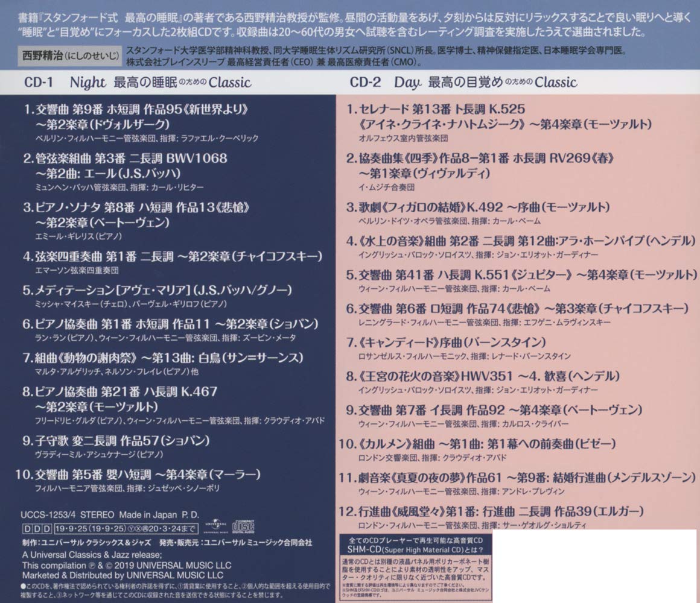Click performer line フリードリヒ・グルダ, クラウディオ・アバド

tap(180, 420)
